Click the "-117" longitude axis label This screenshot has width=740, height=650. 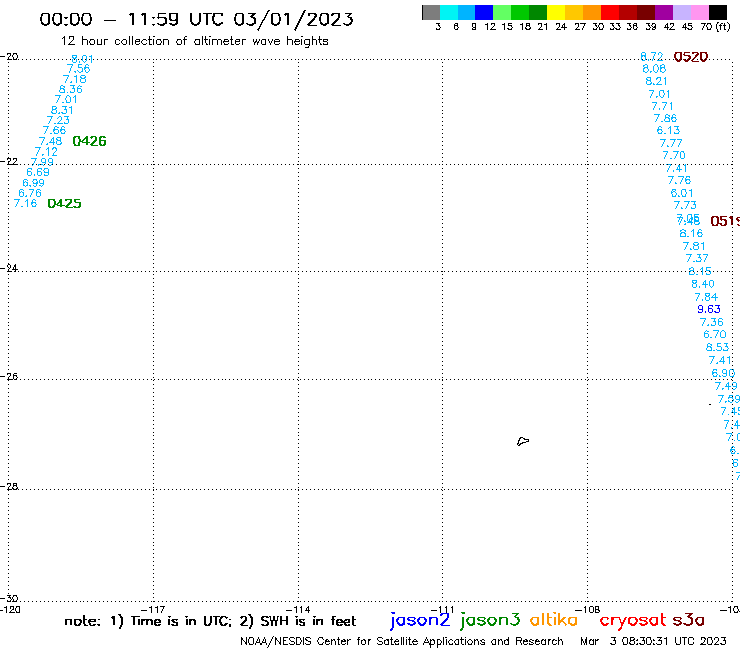153,609
